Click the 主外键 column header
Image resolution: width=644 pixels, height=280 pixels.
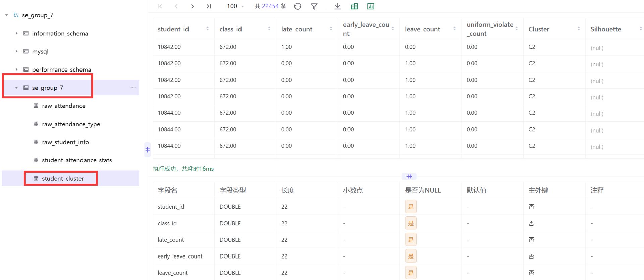coord(538,190)
